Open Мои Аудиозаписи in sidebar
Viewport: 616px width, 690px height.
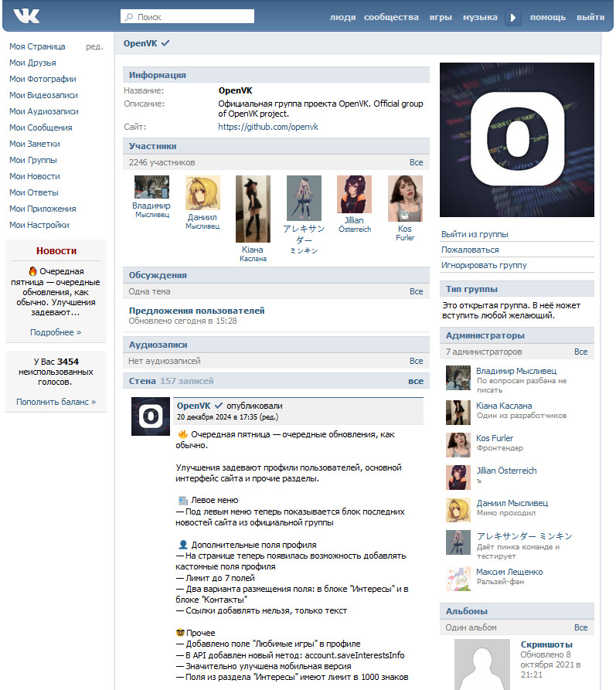coord(44,112)
